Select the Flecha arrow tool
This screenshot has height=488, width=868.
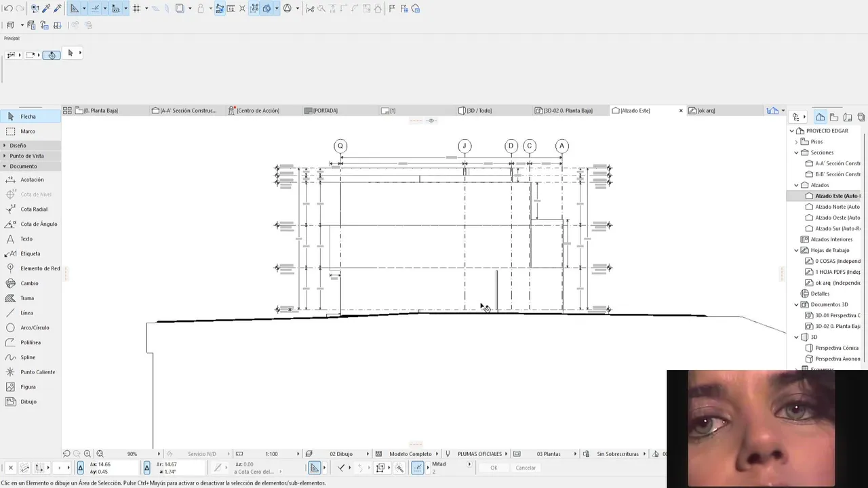pyautogui.click(x=31, y=117)
